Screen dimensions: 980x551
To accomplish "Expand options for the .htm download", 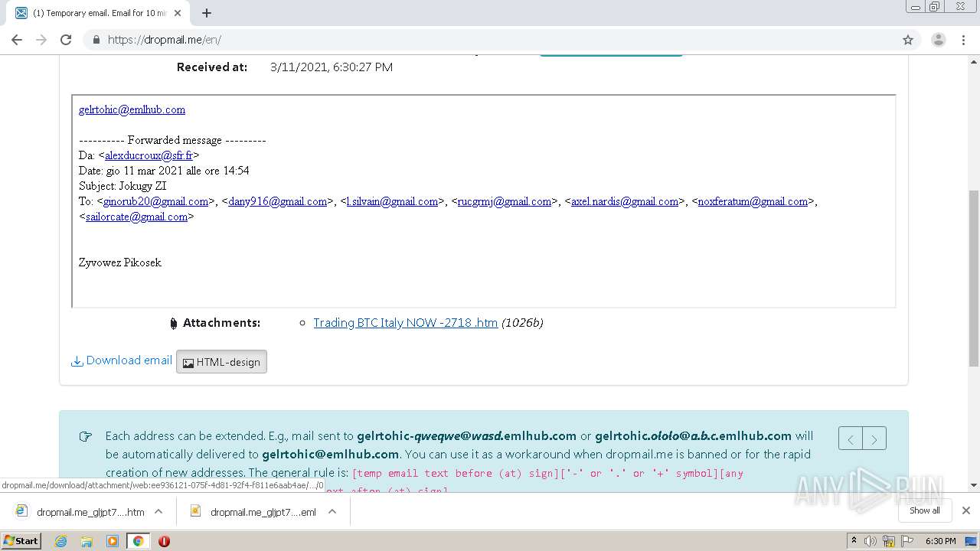I will [158, 511].
